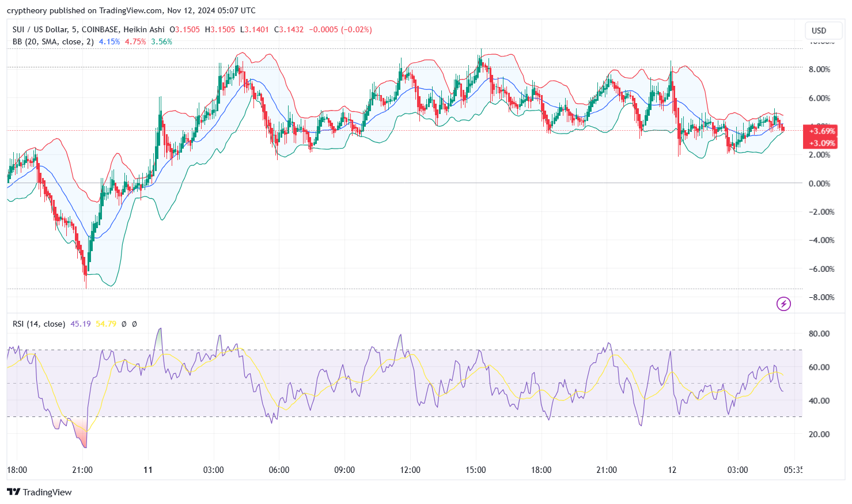Click the change value −0.0005 (−0.02%)
Screen dimensions: 852x504
[x=340, y=29]
